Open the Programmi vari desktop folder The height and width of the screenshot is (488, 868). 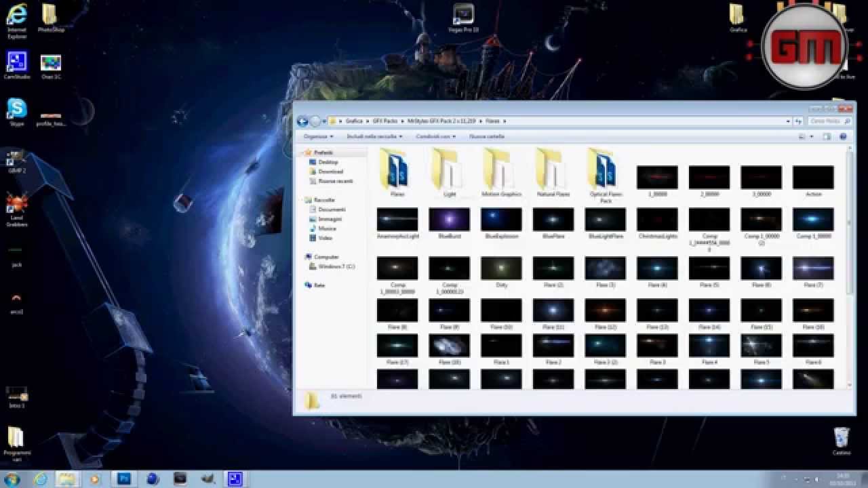16,443
